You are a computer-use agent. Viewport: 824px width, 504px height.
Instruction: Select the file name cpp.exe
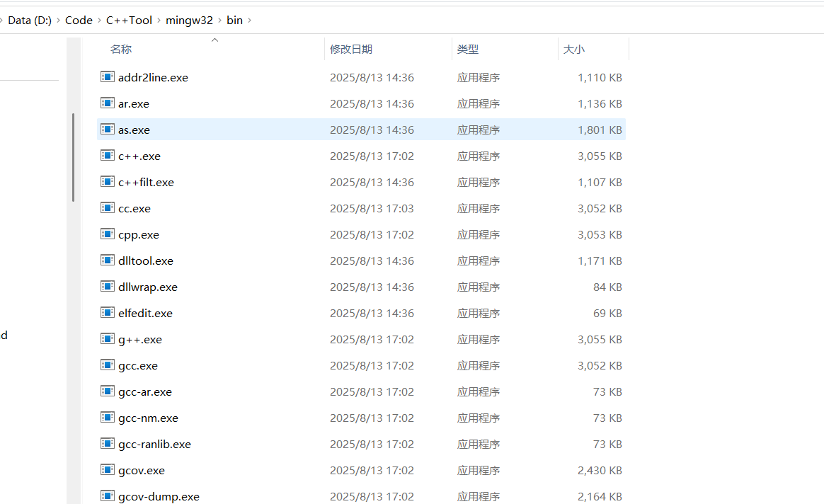(x=139, y=235)
